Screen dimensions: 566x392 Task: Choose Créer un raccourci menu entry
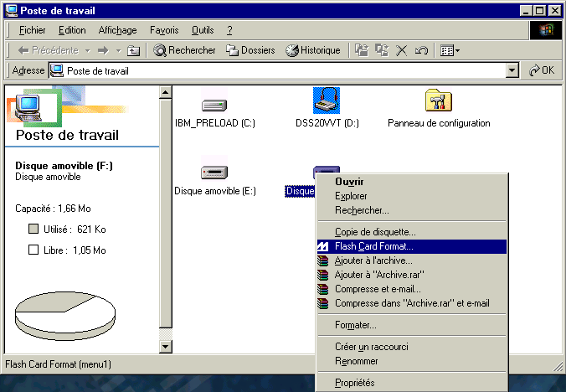point(412,347)
